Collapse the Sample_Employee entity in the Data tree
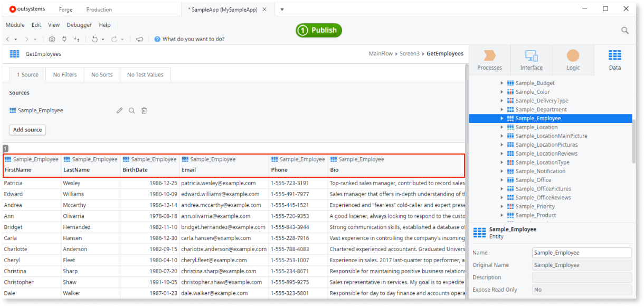 [501, 118]
